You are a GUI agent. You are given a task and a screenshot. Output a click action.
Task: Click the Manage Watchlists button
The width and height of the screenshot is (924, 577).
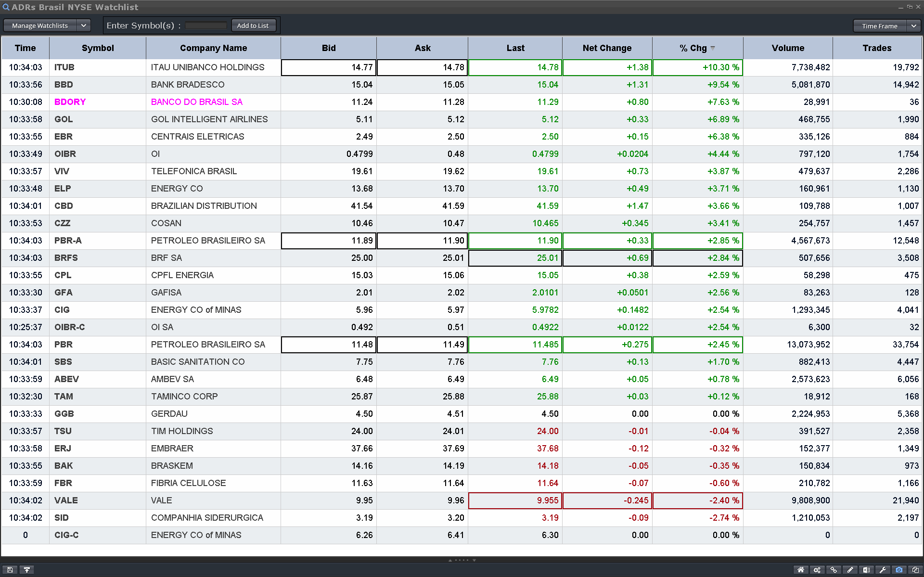coord(40,26)
